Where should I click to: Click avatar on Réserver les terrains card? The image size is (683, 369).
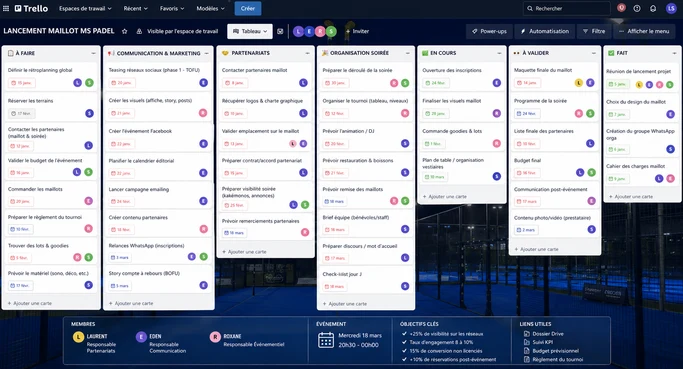tap(89, 113)
